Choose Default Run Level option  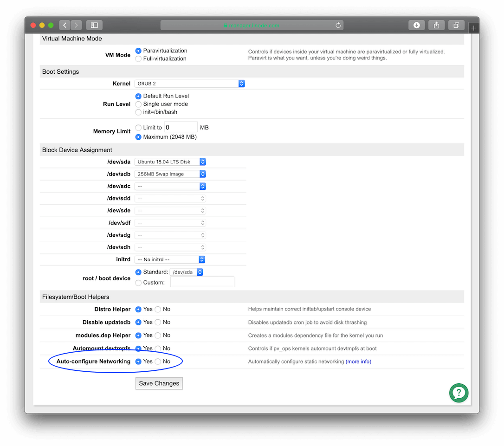pyautogui.click(x=138, y=96)
